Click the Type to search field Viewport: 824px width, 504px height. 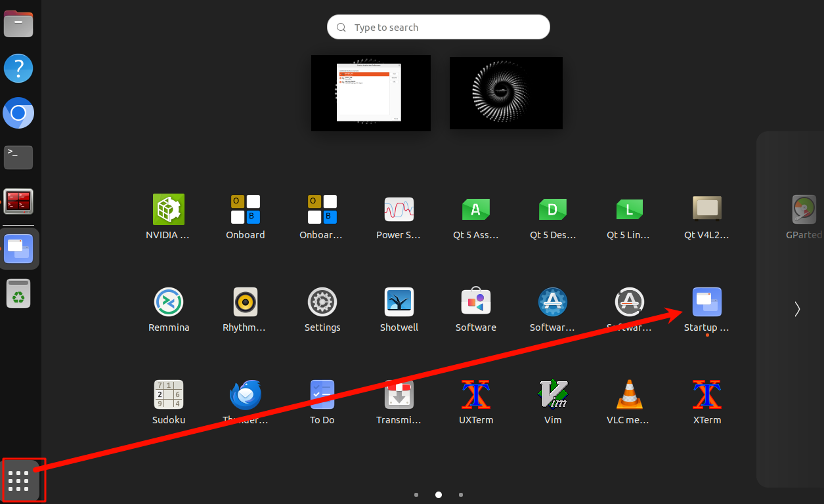pyautogui.click(x=439, y=28)
